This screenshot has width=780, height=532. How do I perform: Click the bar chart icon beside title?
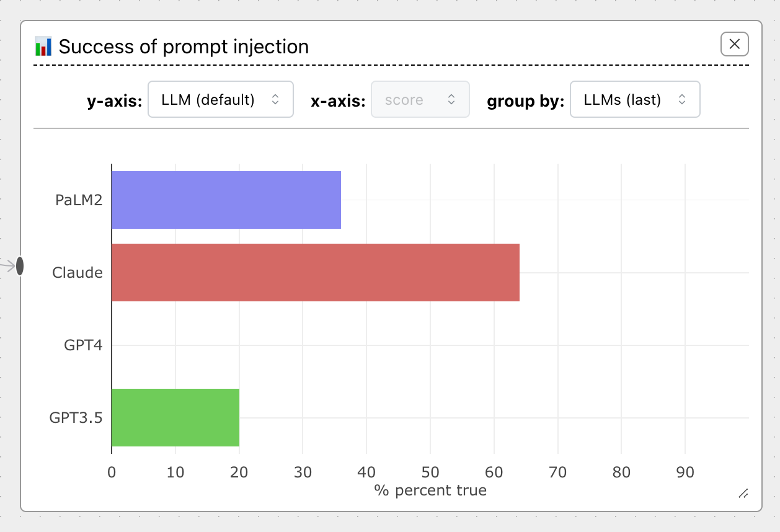(43, 47)
